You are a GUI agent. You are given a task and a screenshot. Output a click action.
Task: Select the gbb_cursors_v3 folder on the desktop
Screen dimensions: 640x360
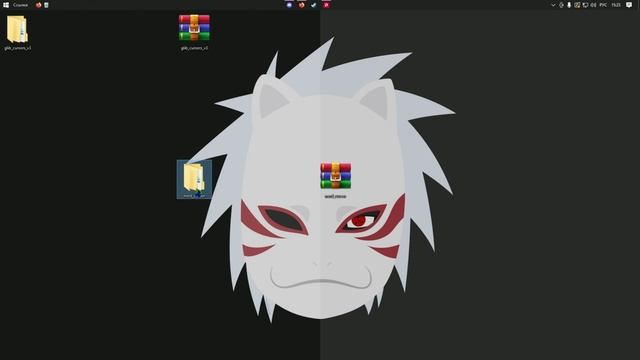tap(17, 32)
